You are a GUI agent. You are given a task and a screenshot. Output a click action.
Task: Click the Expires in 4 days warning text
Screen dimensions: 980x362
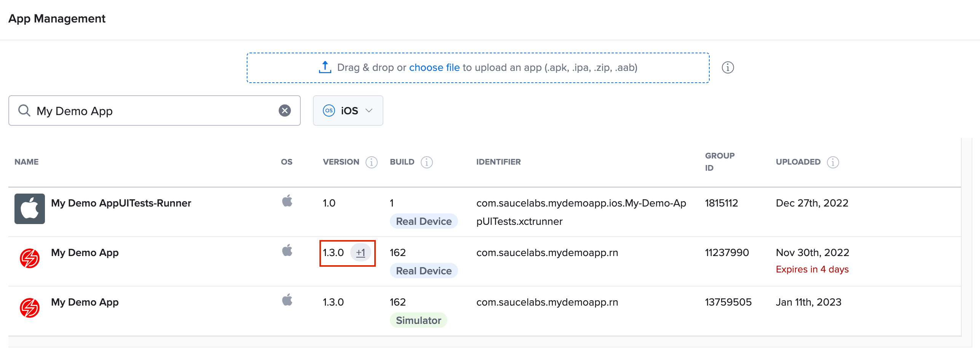pyautogui.click(x=812, y=269)
